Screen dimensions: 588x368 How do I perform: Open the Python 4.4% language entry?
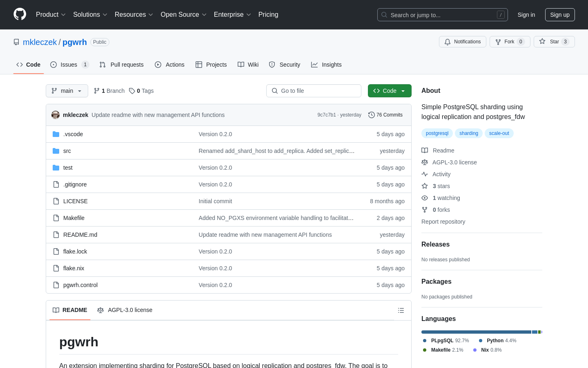[x=497, y=341]
